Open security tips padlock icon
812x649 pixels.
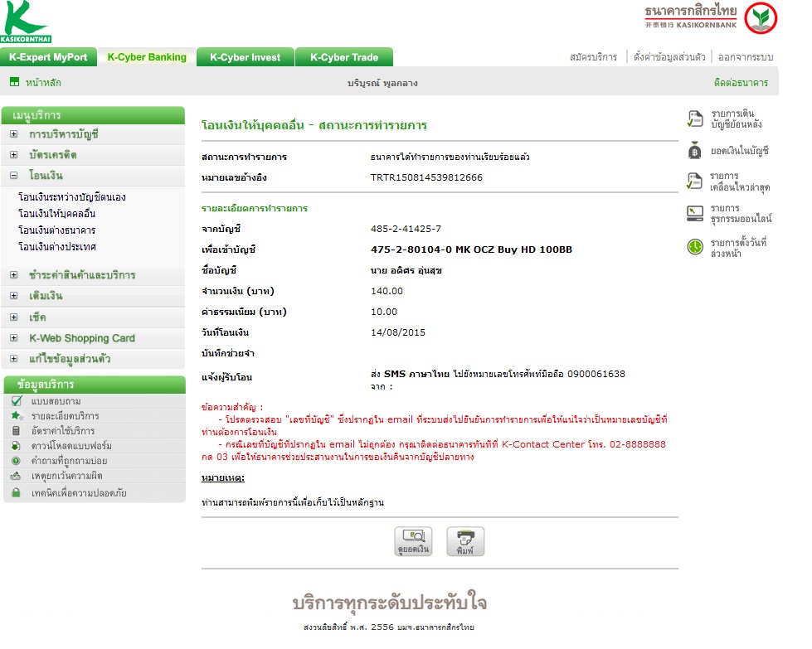16,492
